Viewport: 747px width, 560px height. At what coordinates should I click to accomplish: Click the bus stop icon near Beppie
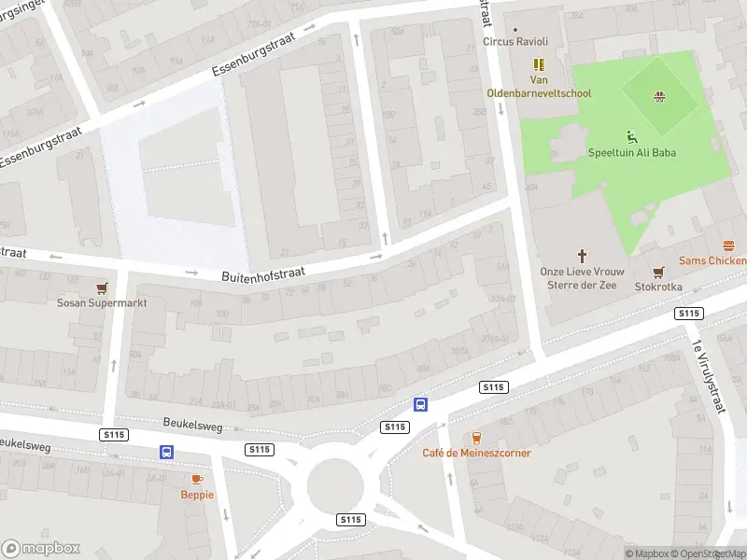point(166,452)
